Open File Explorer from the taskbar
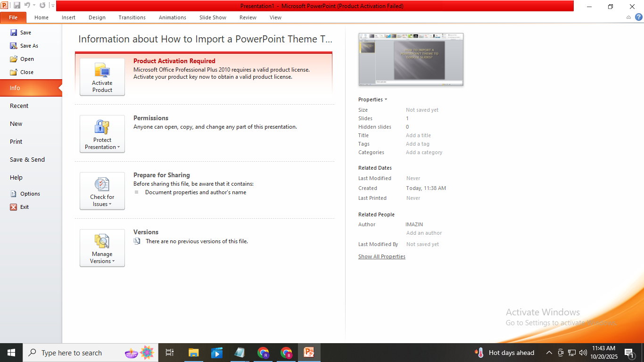The image size is (644, 362). pos(193,353)
